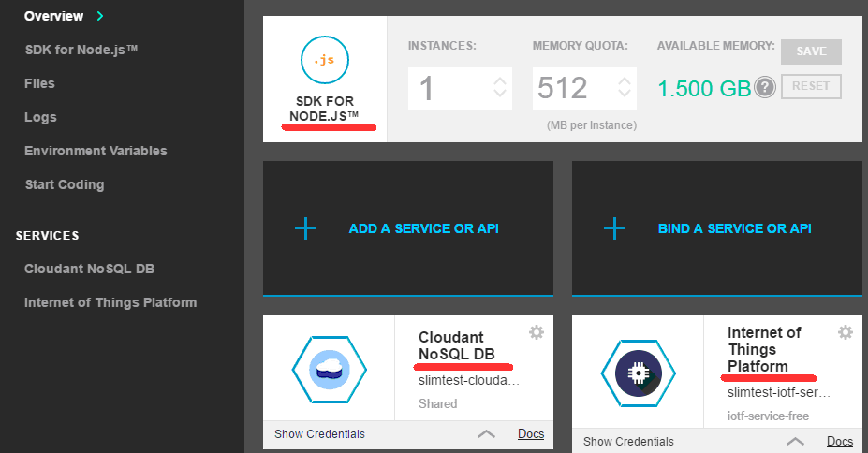Click the available memory help question icon
This screenshot has height=453, width=868.
click(765, 87)
